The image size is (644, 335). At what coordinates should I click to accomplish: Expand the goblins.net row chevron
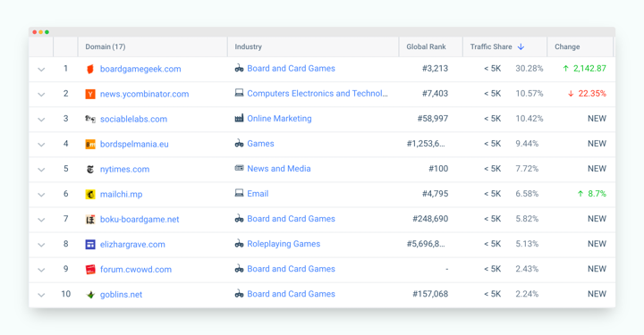41,295
